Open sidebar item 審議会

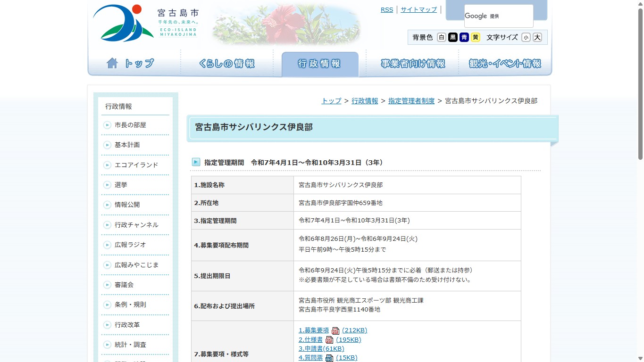124,285
